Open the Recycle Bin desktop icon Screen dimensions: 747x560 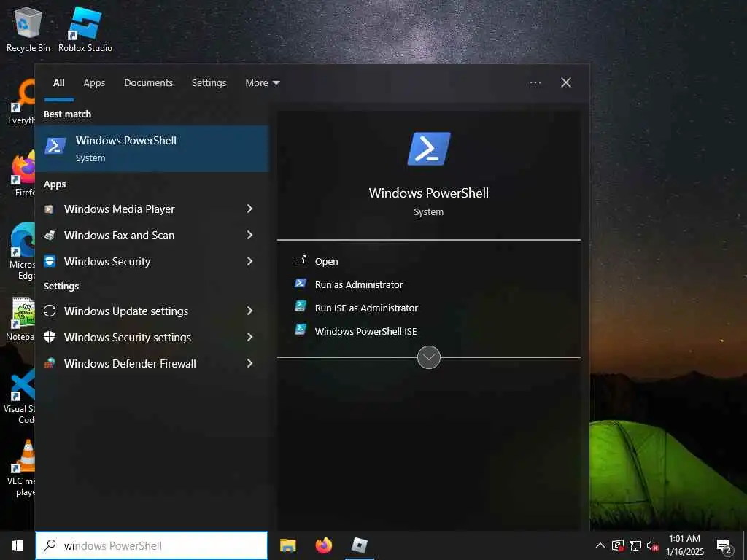pos(28,29)
